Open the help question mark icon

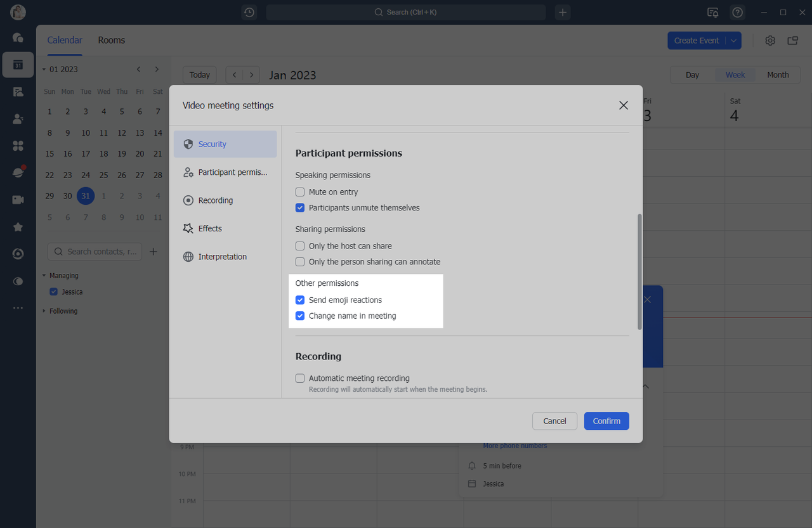[737, 12]
